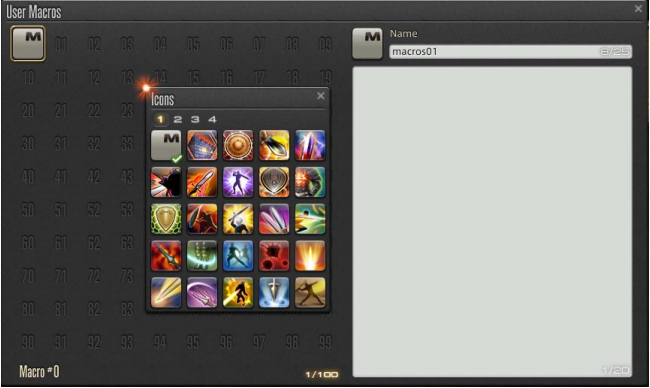
Task: Select the sepia javelin thrower icon
Action: [310, 293]
